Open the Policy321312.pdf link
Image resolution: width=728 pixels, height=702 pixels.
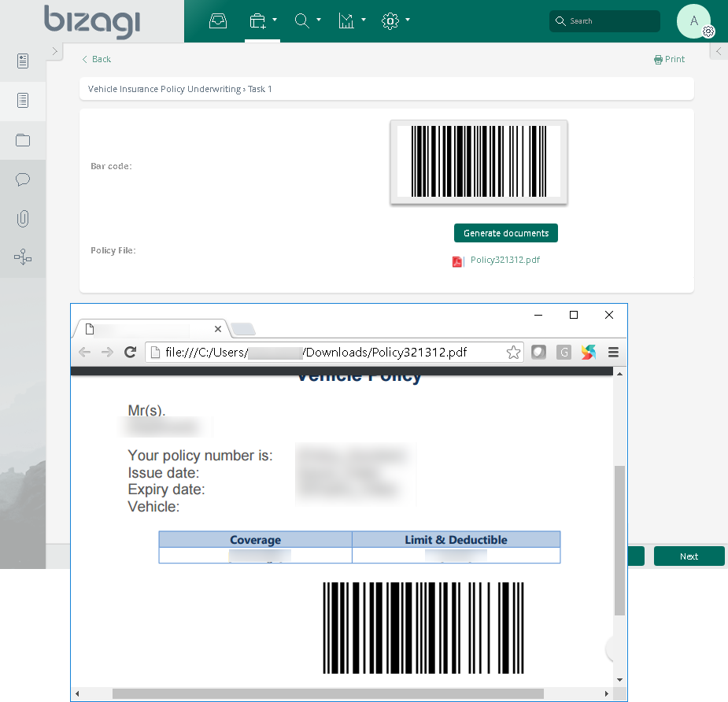tap(505, 260)
